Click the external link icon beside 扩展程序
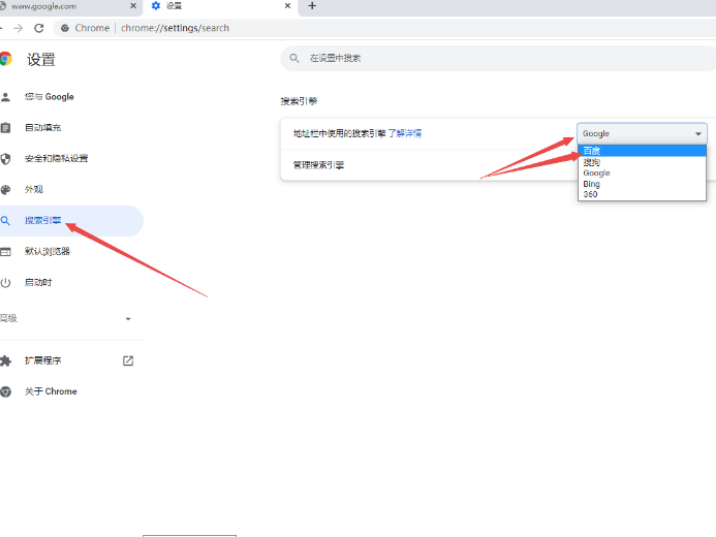The image size is (716, 537). pyautogui.click(x=128, y=361)
